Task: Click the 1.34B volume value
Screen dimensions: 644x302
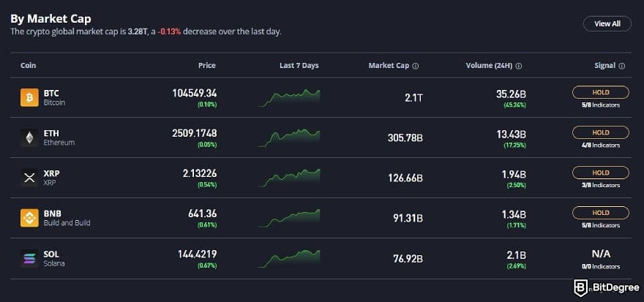Action: tap(514, 214)
